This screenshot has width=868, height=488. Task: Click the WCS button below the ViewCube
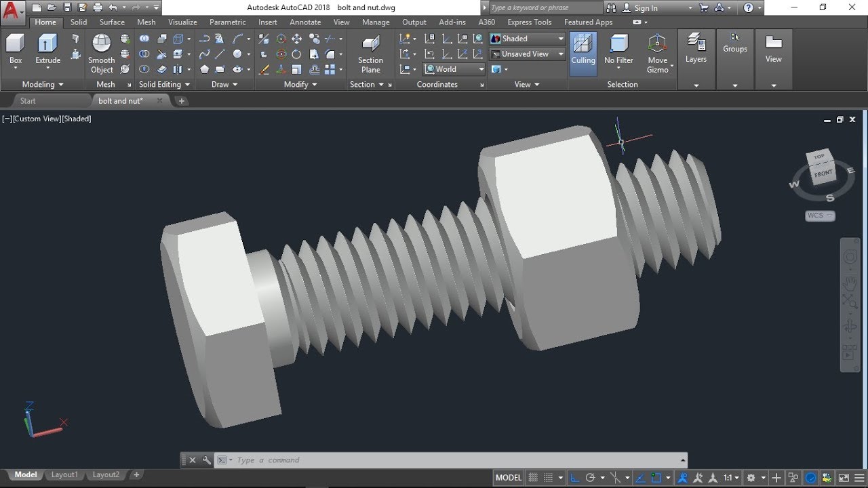pyautogui.click(x=818, y=216)
